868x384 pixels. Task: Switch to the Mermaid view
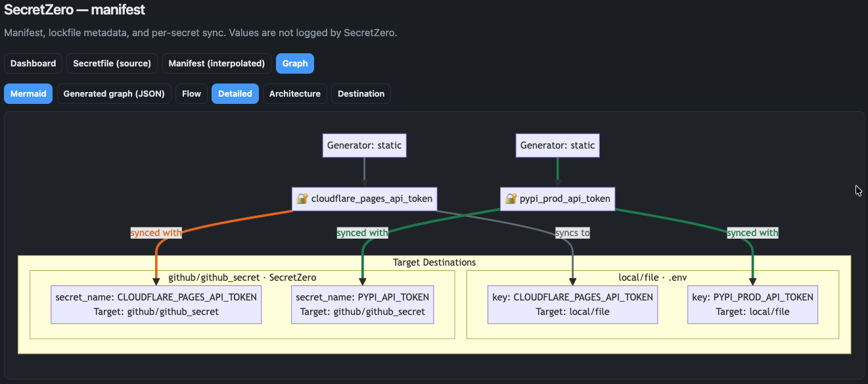point(28,93)
